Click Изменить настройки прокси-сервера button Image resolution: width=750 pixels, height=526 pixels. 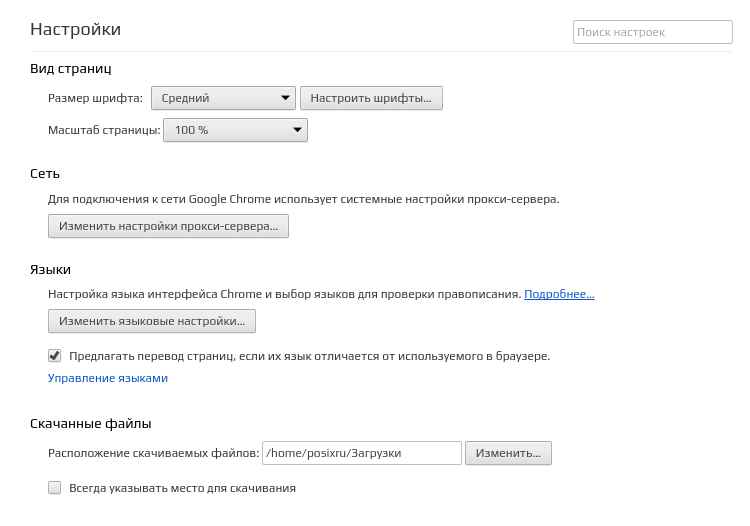tap(168, 226)
